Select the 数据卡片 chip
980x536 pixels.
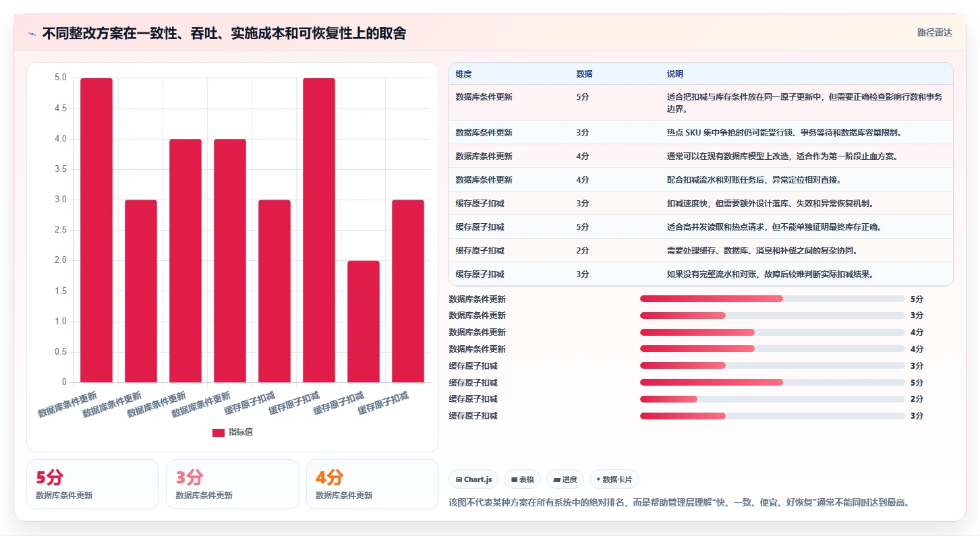coord(614,479)
